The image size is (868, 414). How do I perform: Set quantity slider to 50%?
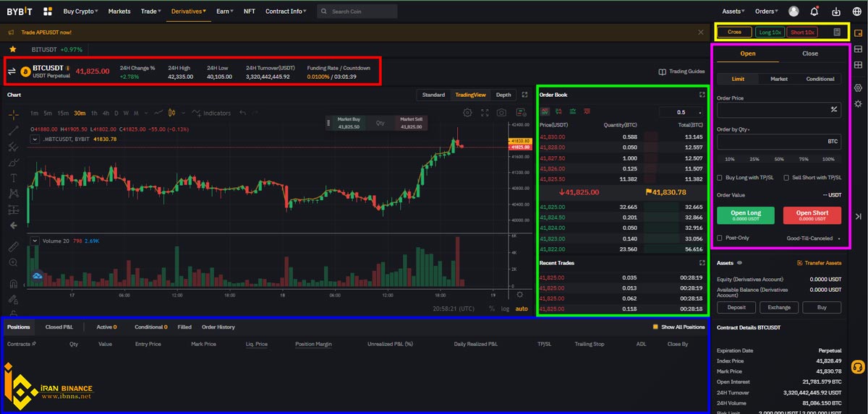(779, 159)
